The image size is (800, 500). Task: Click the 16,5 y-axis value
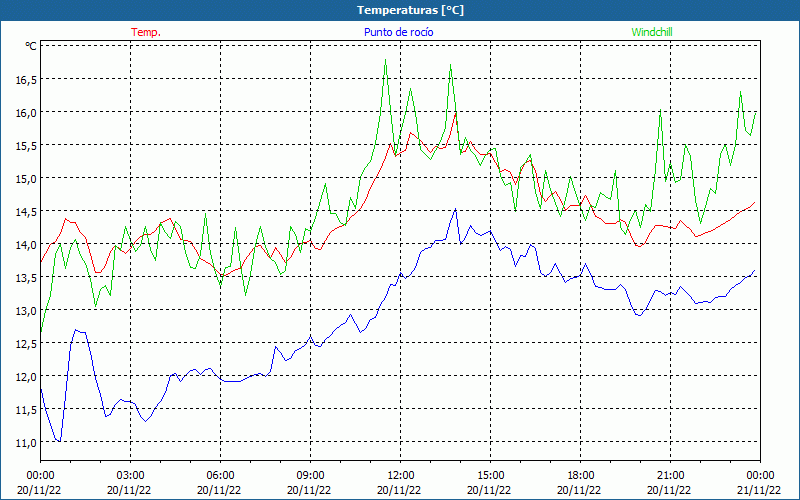(x=26, y=80)
